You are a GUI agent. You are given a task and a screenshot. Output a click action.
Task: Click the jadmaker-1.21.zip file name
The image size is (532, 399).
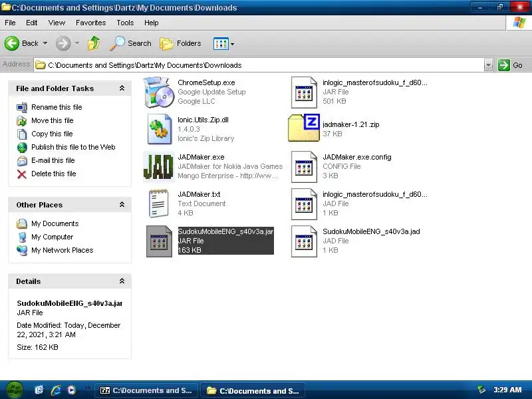click(x=351, y=124)
